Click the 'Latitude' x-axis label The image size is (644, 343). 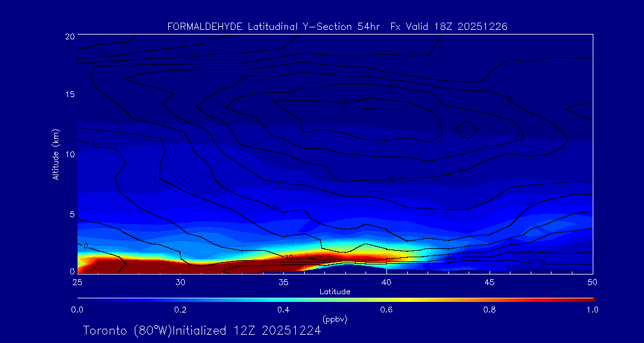[x=335, y=292]
